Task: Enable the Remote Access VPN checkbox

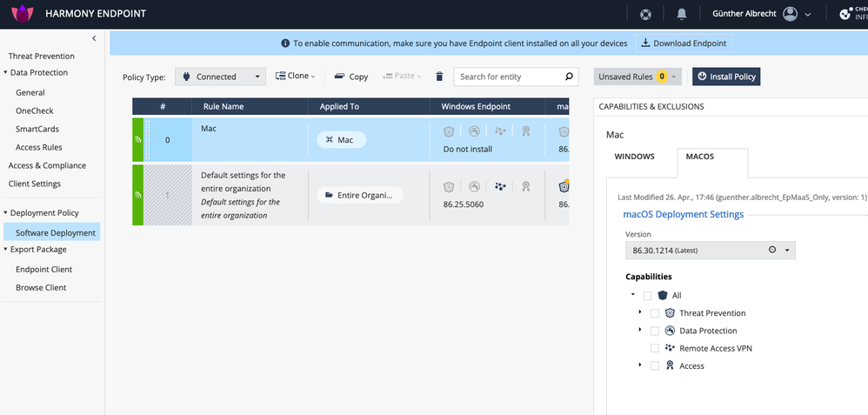Action: 655,349
